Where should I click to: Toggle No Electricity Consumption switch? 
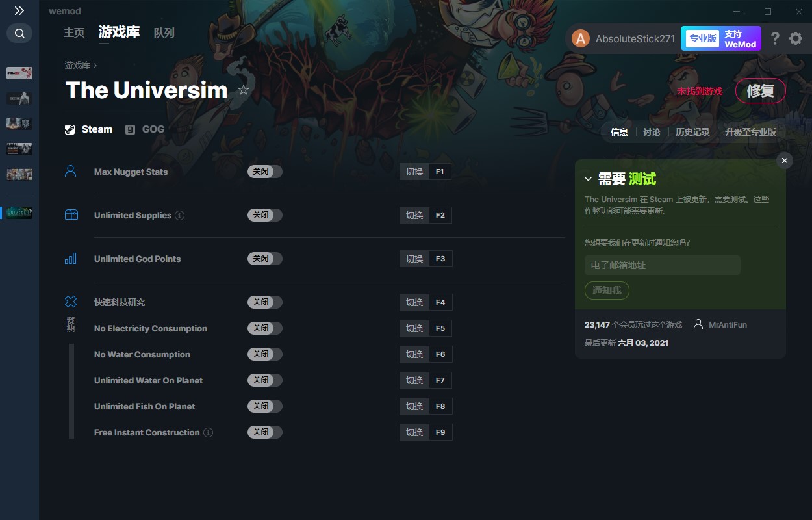click(x=265, y=328)
